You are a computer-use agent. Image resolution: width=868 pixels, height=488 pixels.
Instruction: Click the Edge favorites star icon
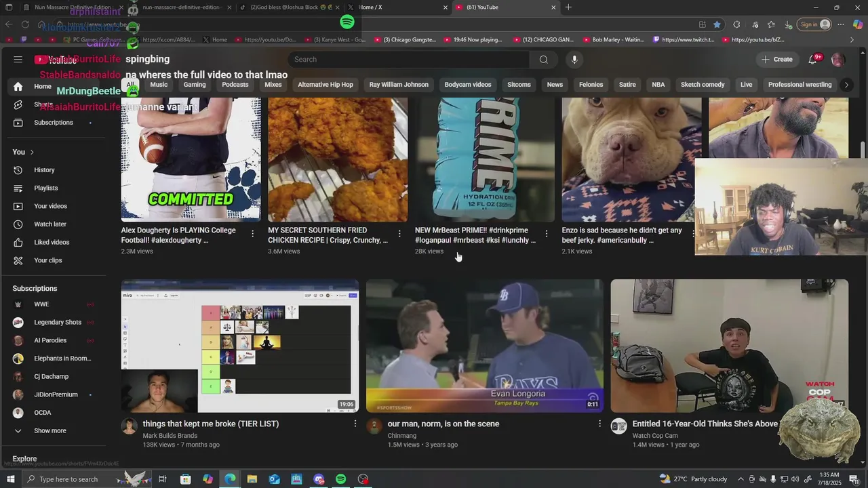(x=717, y=24)
